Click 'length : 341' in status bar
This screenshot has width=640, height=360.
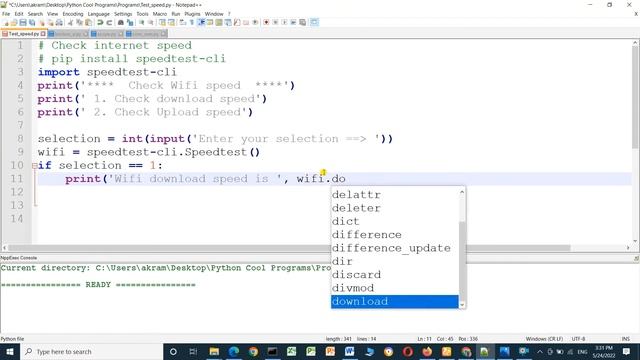click(339, 339)
